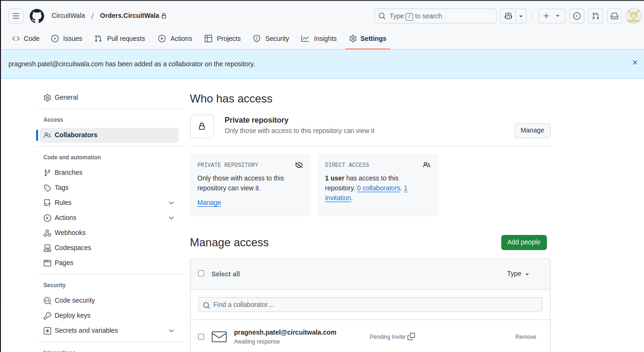Click Manage button for Private repository
Viewport: 644px width, 352px height.
(532, 130)
